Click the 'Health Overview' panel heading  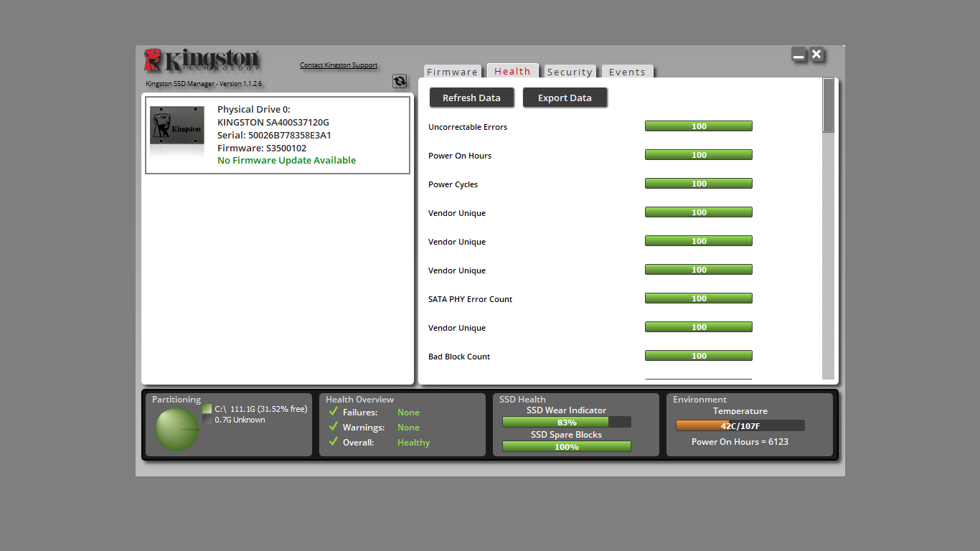point(359,400)
